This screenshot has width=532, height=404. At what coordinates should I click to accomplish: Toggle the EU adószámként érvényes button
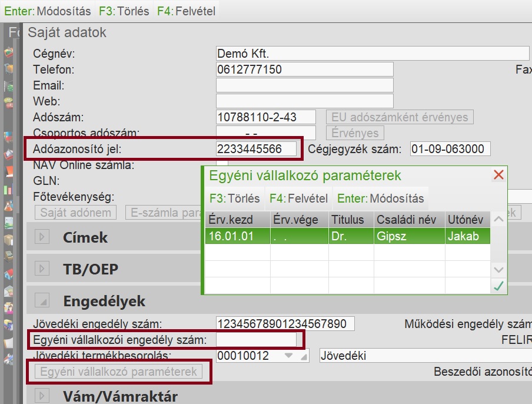coord(400,117)
